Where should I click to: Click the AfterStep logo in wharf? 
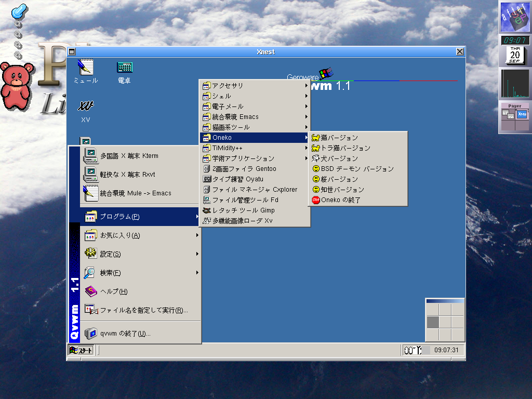point(515,17)
